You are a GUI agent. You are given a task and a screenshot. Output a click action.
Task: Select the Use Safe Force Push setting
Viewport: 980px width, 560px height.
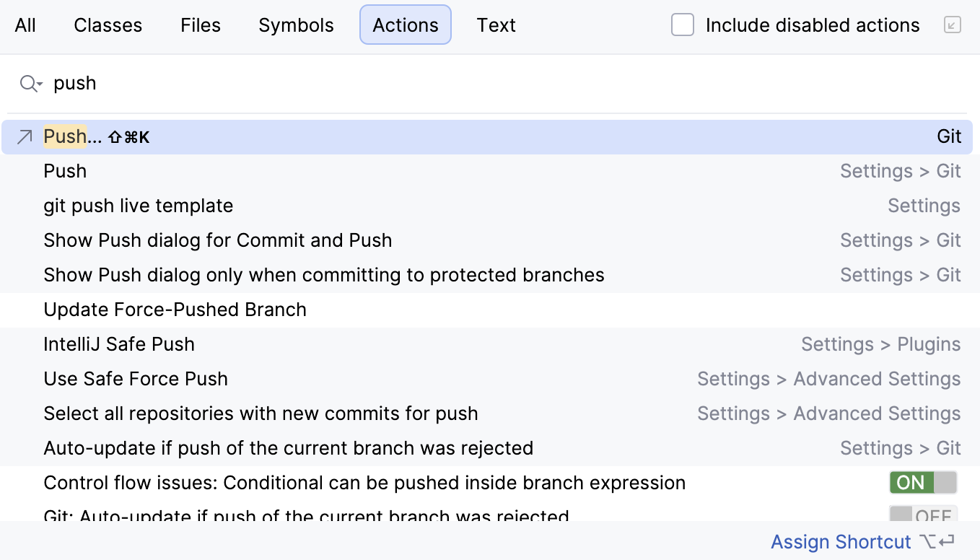click(136, 378)
